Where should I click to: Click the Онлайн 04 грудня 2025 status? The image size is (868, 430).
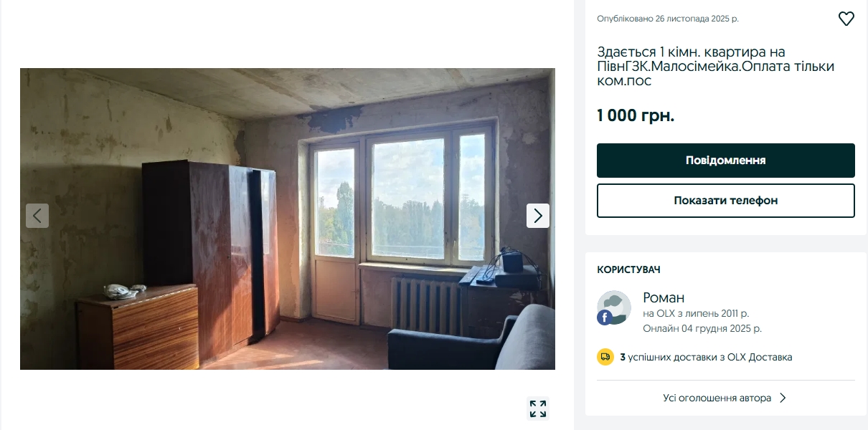[x=702, y=328]
